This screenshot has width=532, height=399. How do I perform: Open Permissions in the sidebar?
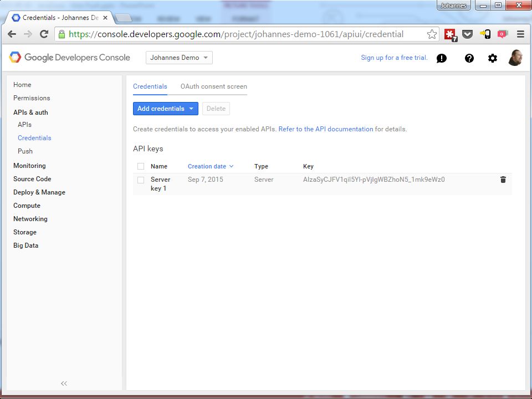coord(32,98)
